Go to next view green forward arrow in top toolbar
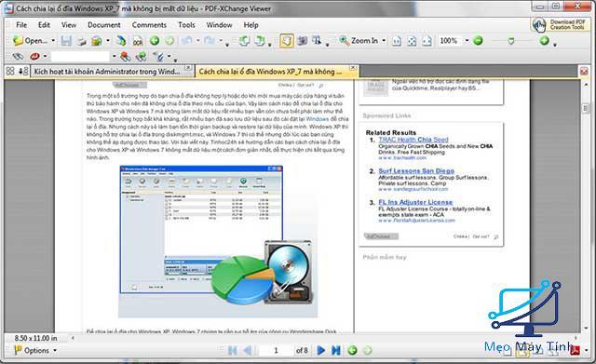 click(x=169, y=40)
